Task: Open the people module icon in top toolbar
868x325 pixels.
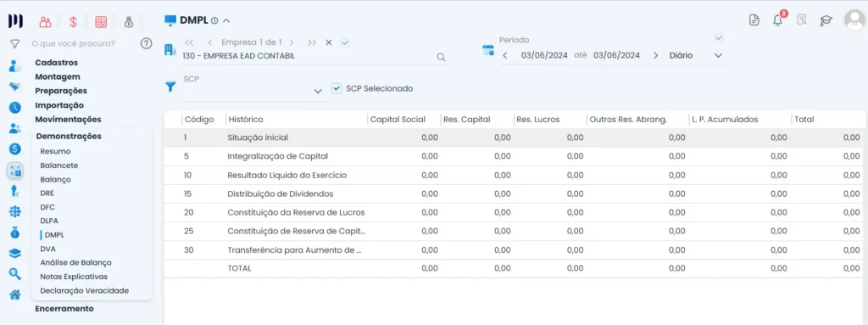Action: [46, 21]
